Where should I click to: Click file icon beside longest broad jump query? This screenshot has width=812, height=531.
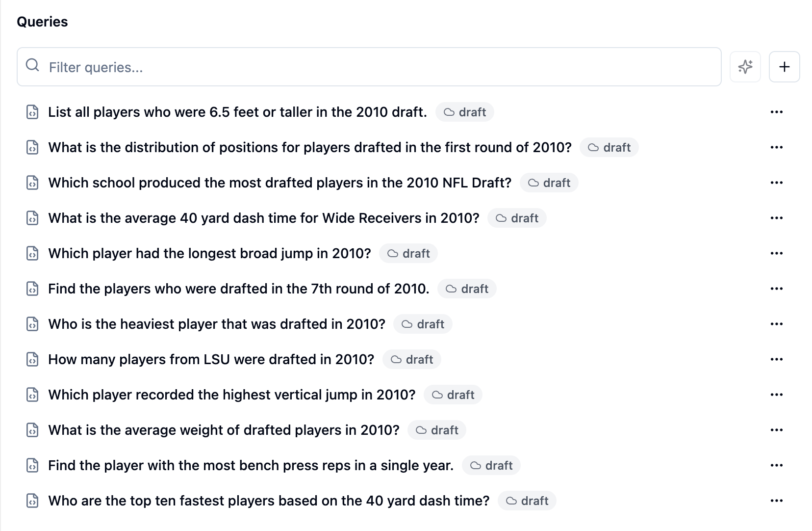pos(32,253)
